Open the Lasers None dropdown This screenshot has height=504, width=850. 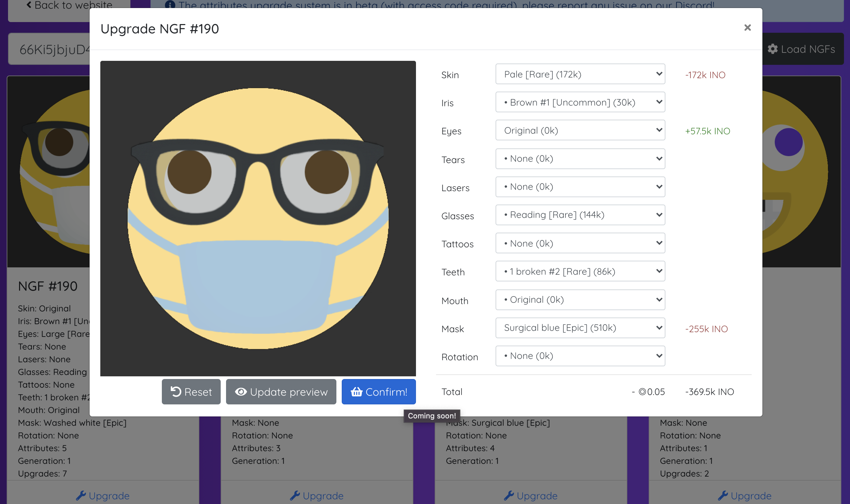580,186
